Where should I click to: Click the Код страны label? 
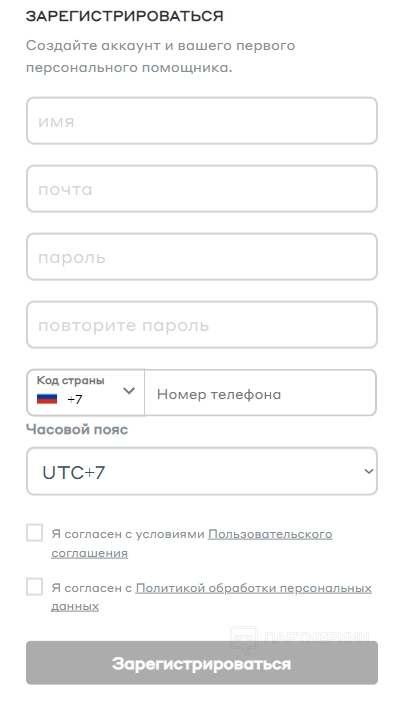pos(70,381)
